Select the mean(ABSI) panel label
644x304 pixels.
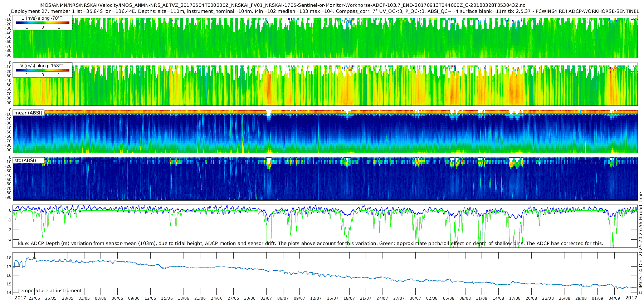click(28, 113)
